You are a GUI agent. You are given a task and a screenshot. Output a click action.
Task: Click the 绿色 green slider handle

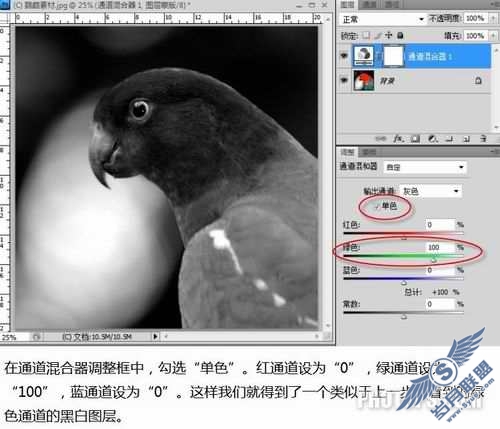pos(434,260)
